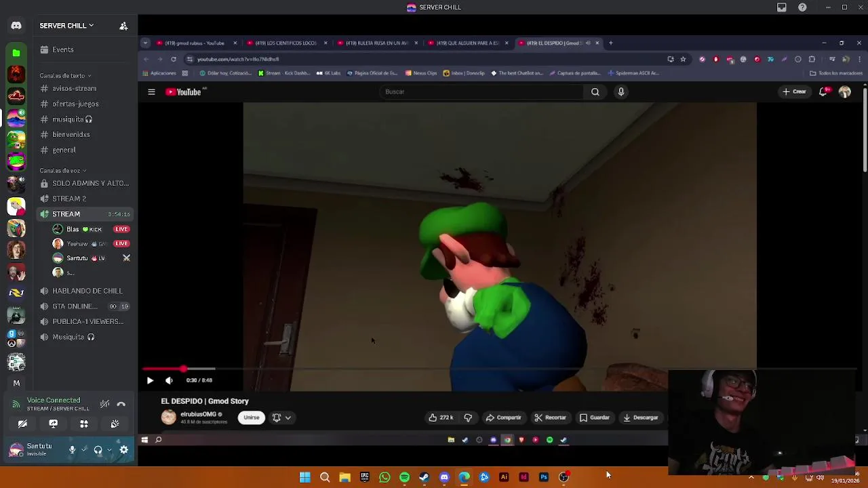Expand microphone input options arrow
The height and width of the screenshot is (488, 868).
(84, 449)
